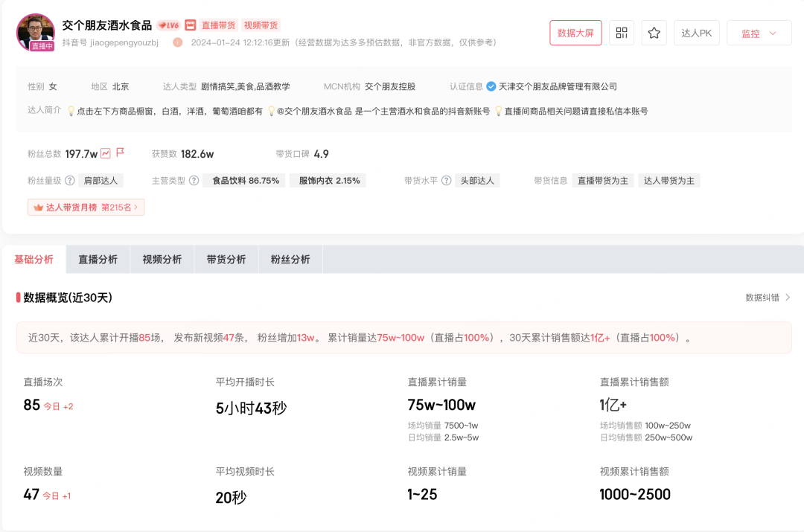
Task: Expand the 达人带货月榜 ranking link
Action: click(86, 207)
